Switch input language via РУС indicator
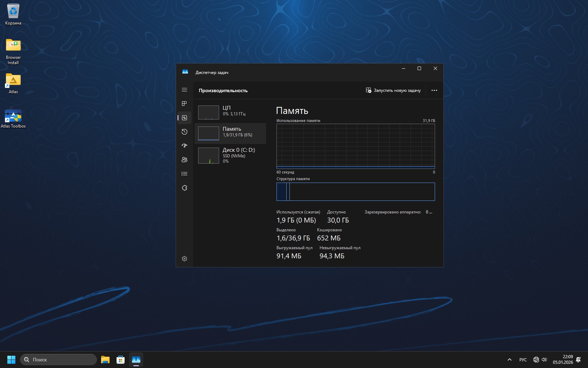This screenshot has width=588, height=368. coord(523,360)
